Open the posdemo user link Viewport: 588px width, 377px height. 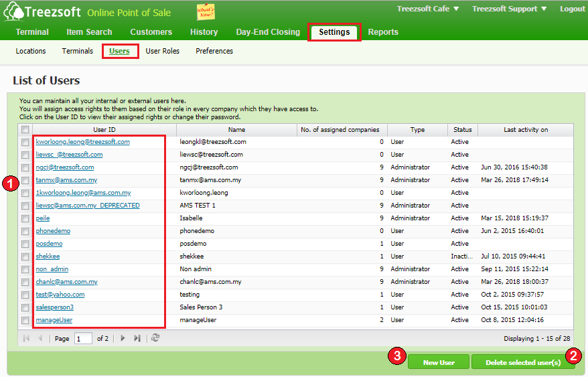tap(49, 244)
